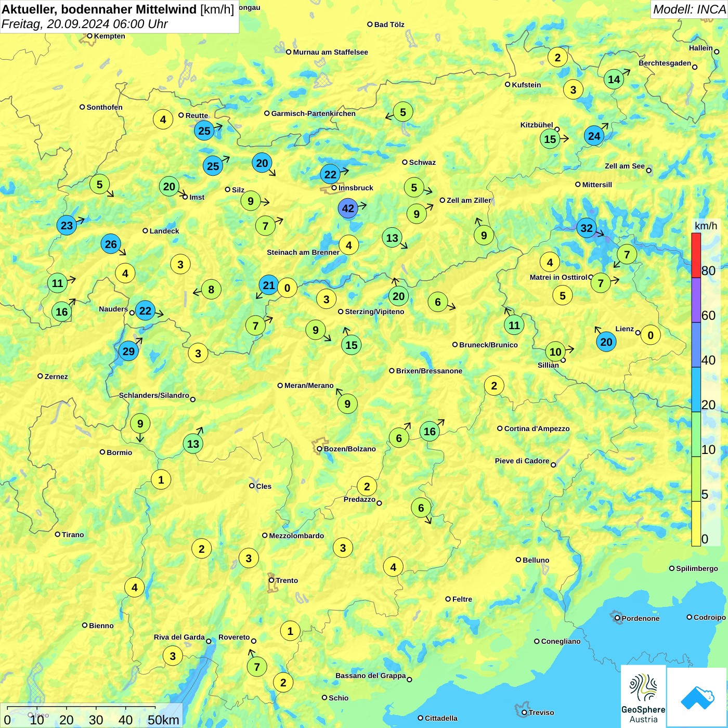Screen dimensions: 728x728
Task: Click the km/h legend unit label
Action: [x=706, y=226]
